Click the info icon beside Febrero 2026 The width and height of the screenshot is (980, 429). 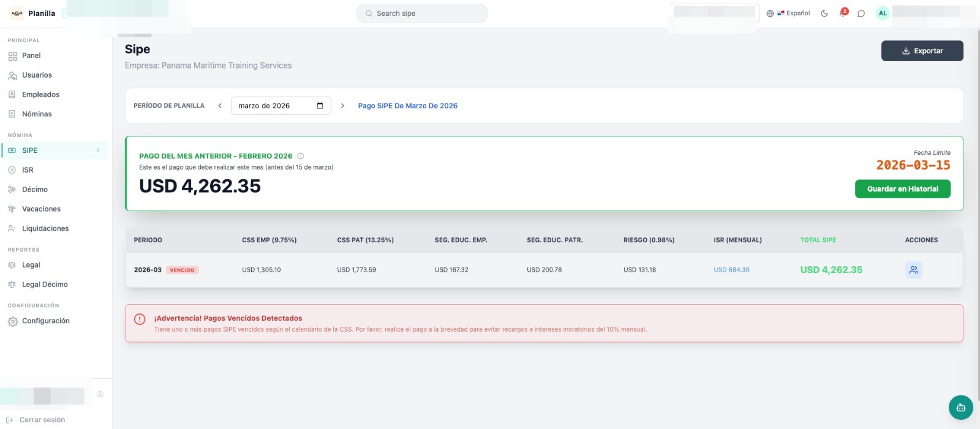click(301, 156)
